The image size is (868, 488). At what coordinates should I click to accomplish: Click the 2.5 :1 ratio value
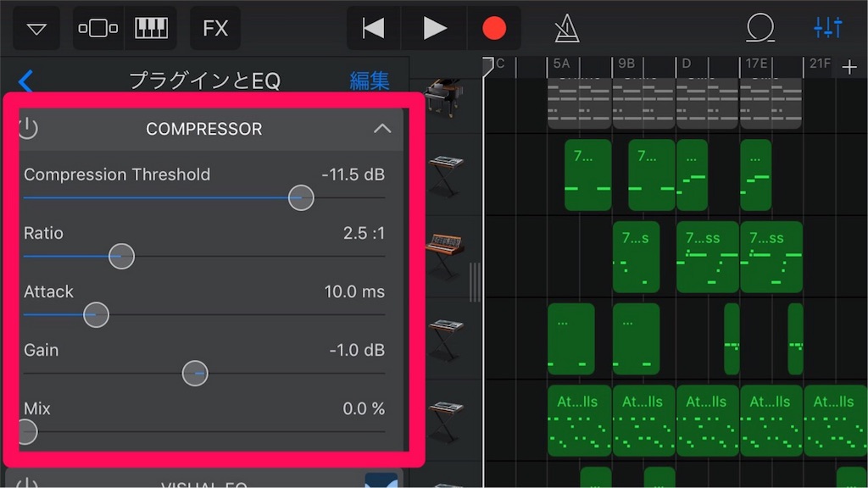pos(364,234)
